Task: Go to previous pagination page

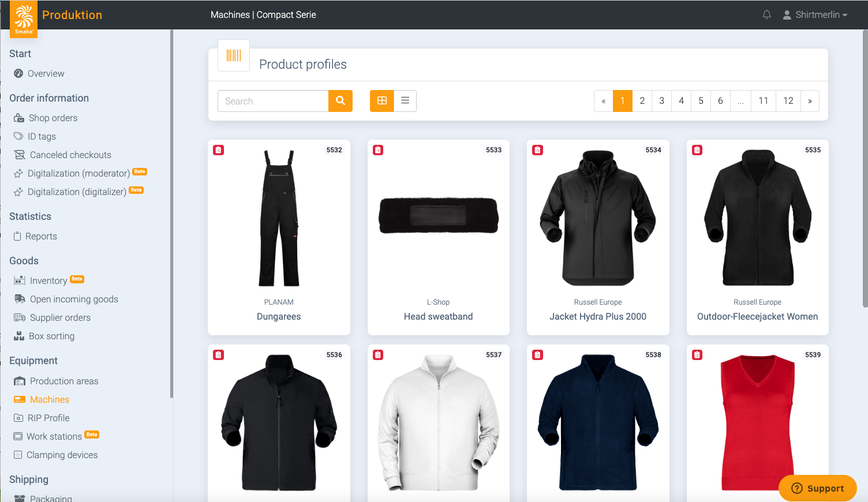Action: [603, 101]
